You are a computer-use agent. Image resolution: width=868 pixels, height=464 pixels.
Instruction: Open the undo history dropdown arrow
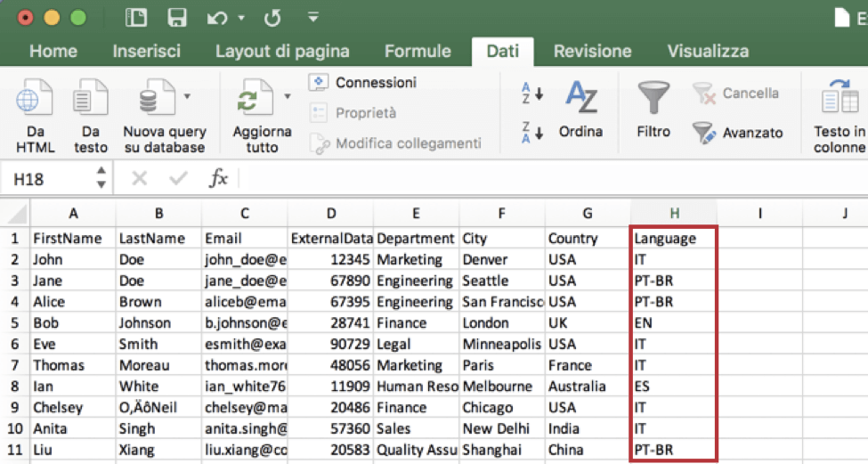241,18
